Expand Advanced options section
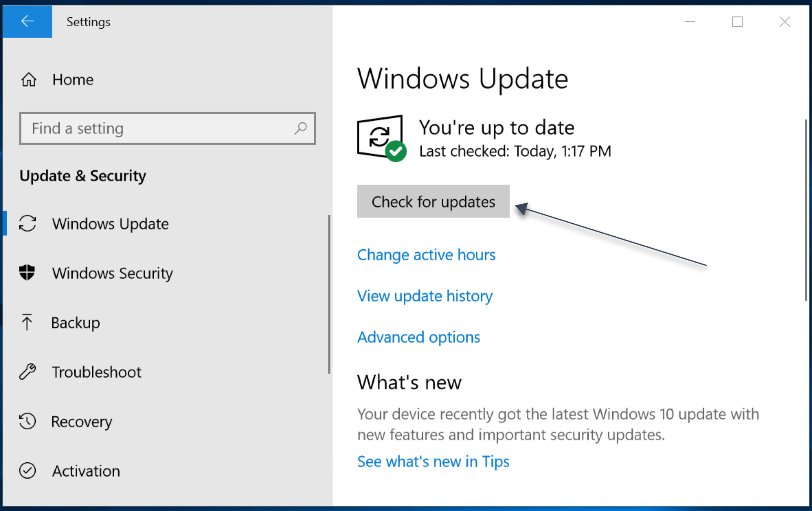 [418, 337]
